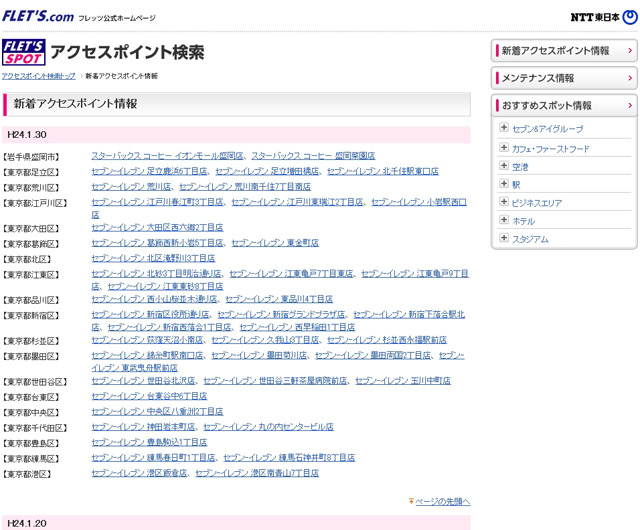
Task: Open セブン-イレブン 豊島駒込1丁目店 link
Action: (x=149, y=443)
